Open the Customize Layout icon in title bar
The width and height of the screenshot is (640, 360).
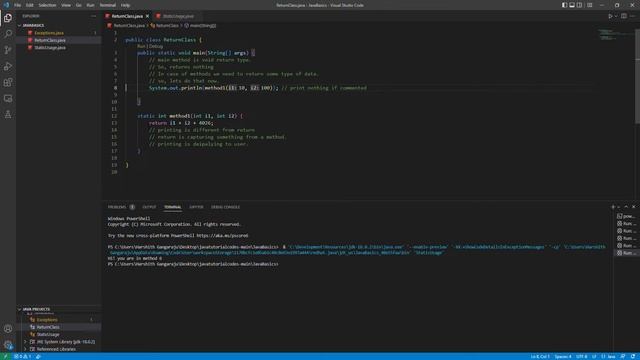590,5
